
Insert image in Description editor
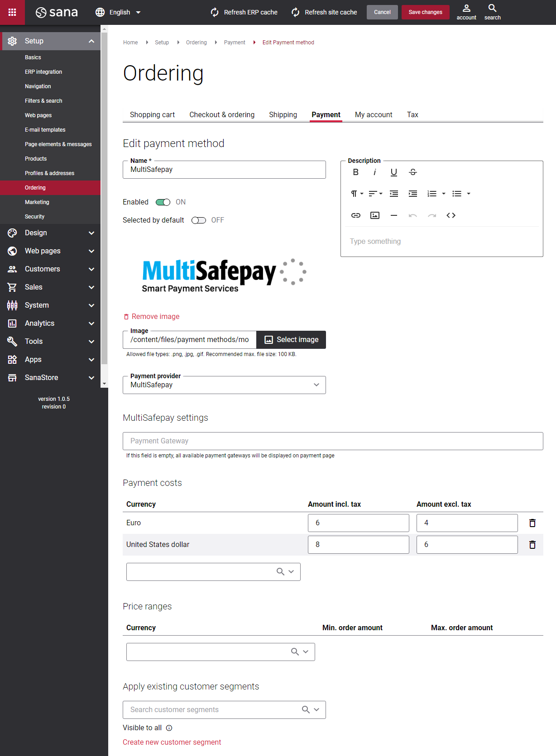[x=375, y=215]
